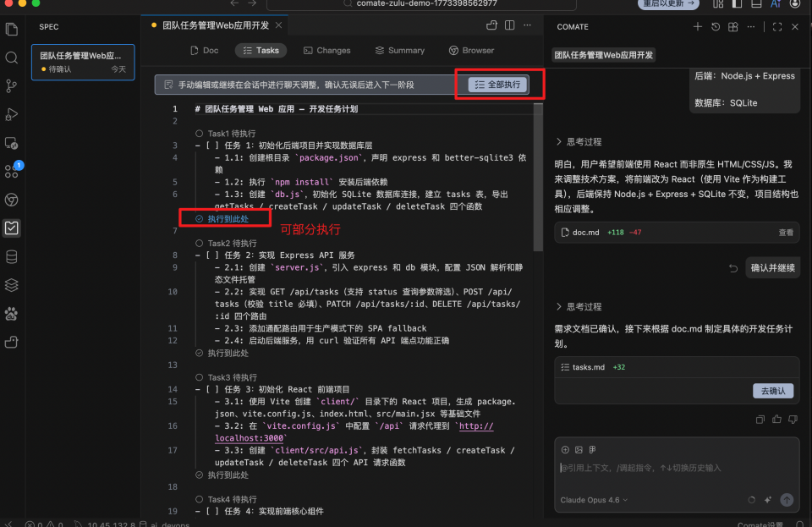Insert Figma design in chat input
This screenshot has height=527, width=812.
pos(592,450)
